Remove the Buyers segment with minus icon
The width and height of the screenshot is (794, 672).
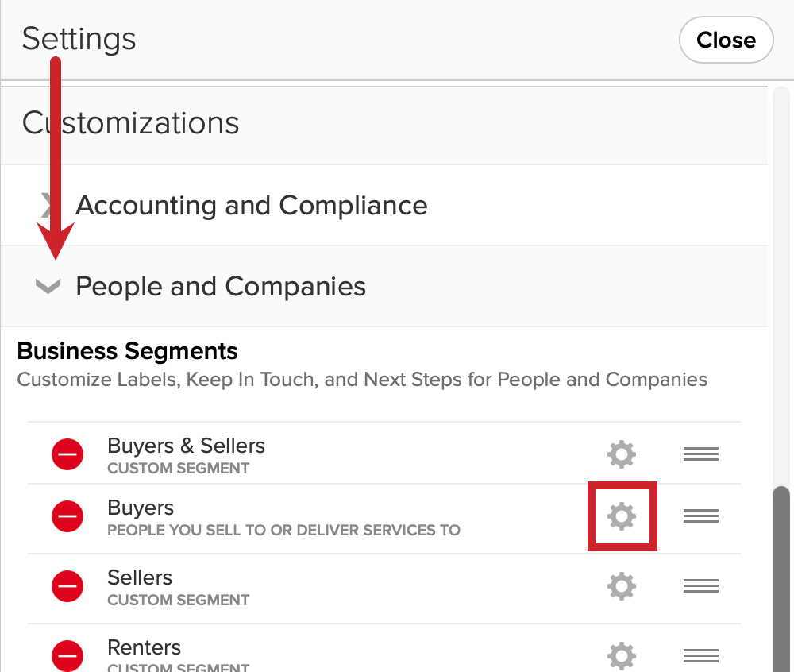(x=67, y=516)
